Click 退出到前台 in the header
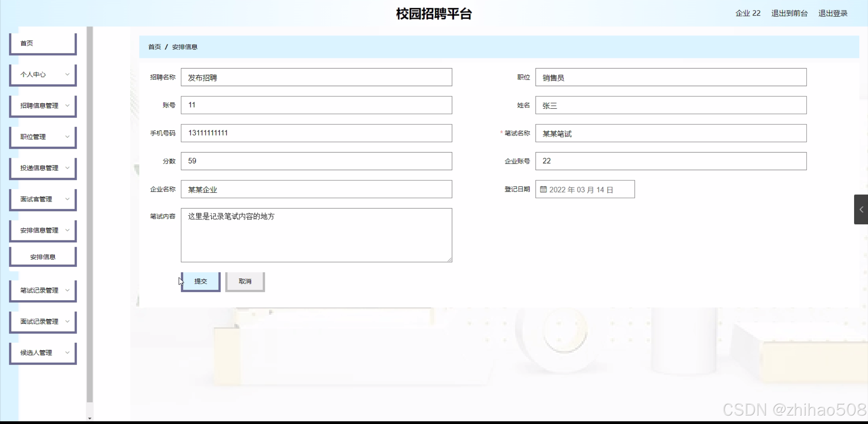This screenshot has height=424, width=868. (x=789, y=14)
